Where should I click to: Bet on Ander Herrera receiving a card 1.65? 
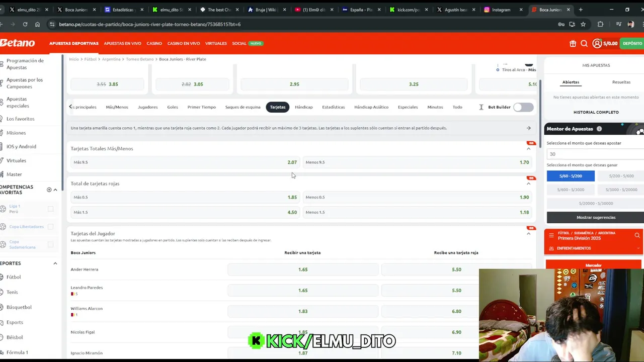(x=303, y=269)
